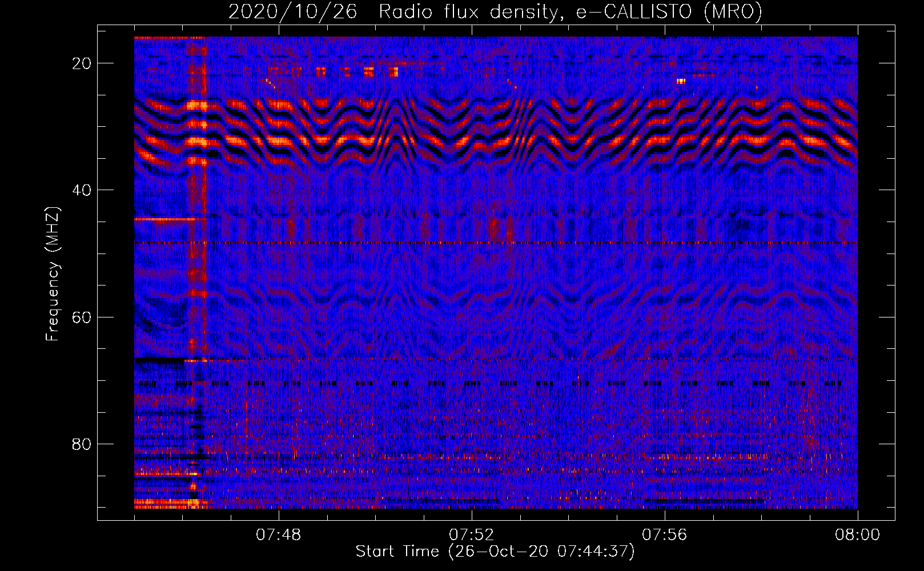Image resolution: width=924 pixels, height=571 pixels.
Task: Click the '40' frequency tick label
Action: [x=82, y=190]
